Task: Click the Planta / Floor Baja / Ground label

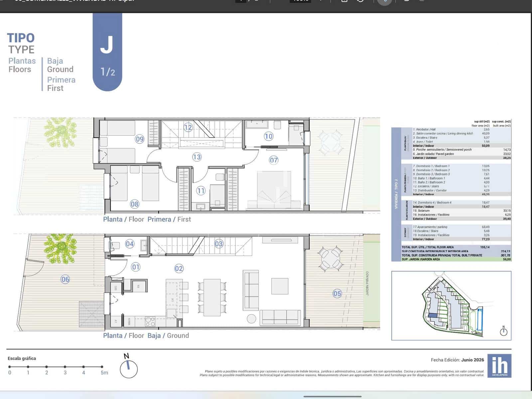Action: click(x=146, y=335)
